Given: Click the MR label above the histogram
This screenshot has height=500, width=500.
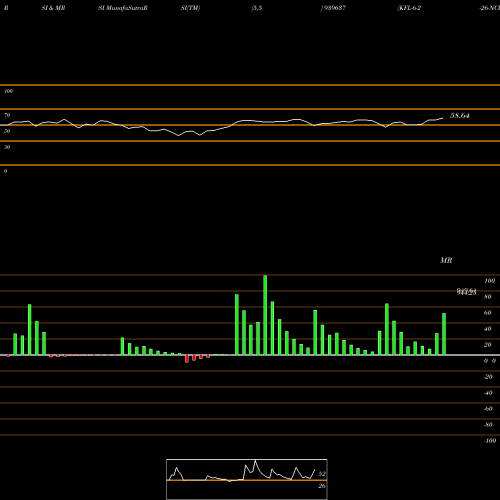Looking at the screenshot, I should [x=446, y=260].
